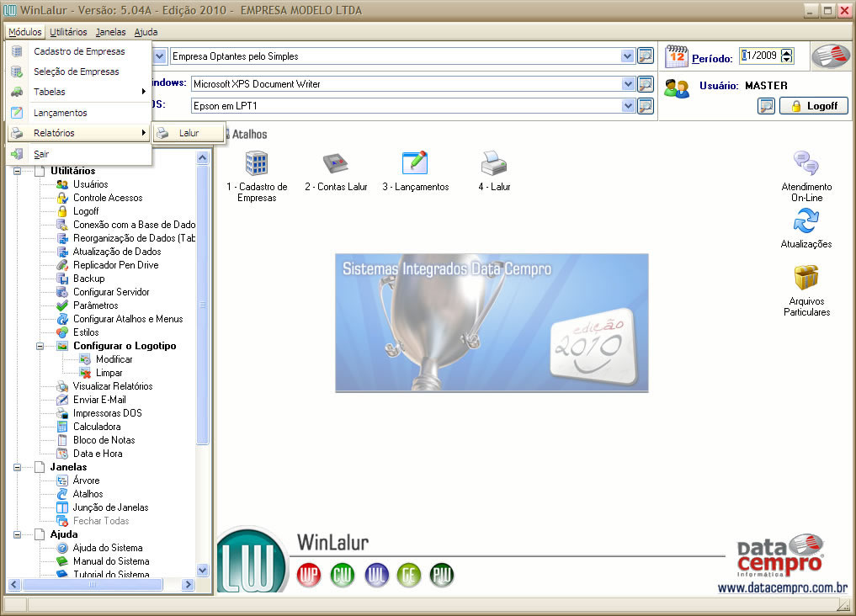The height and width of the screenshot is (616, 856).
Task: Click the tree scroll right arrow
Action: [x=189, y=584]
